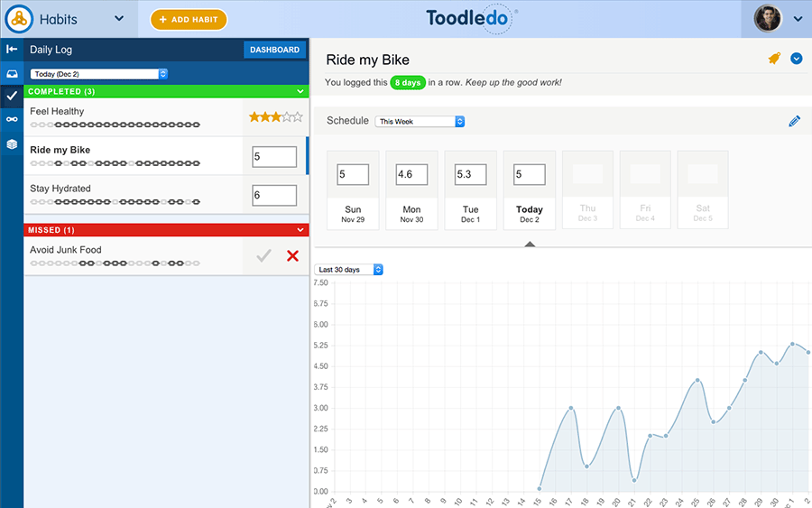The image size is (812, 508).
Task: Click the Toodledo app logo icon
Action: (x=17, y=19)
